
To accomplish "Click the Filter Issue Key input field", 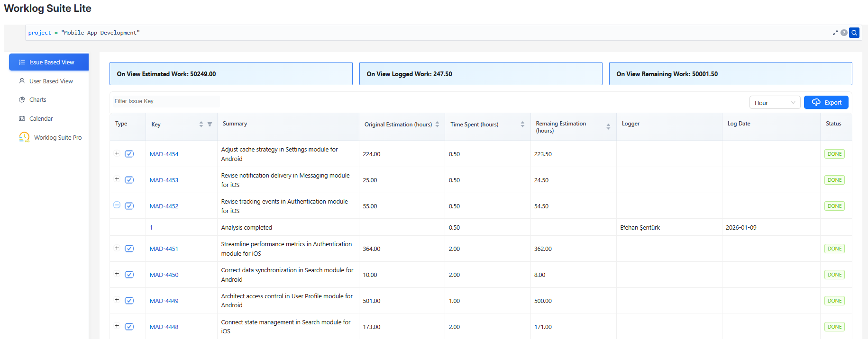I will click(165, 101).
